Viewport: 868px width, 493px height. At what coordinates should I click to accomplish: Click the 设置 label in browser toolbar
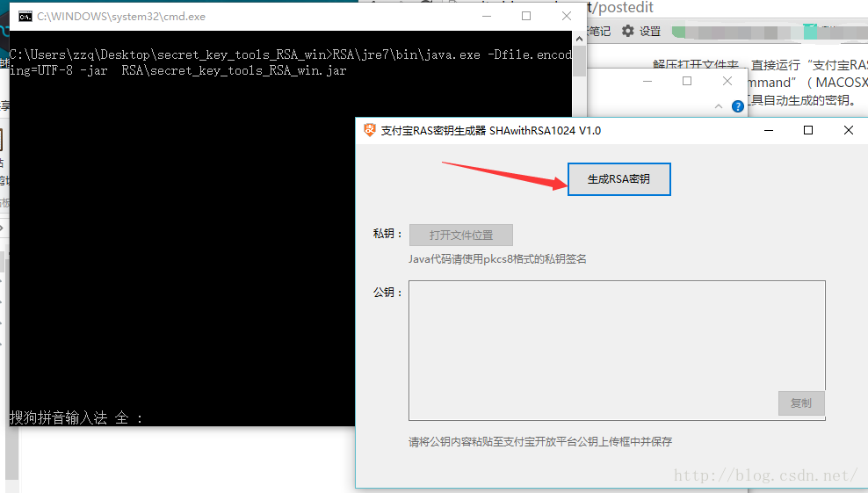pos(650,31)
